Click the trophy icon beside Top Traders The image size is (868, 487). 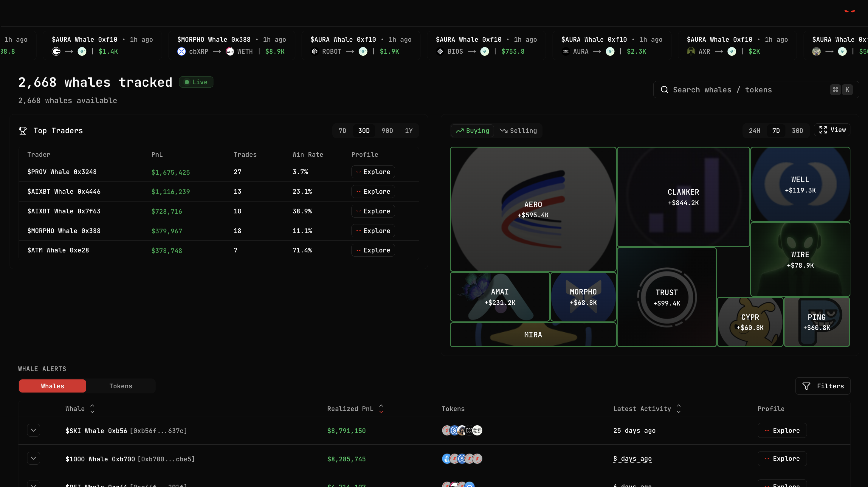(x=23, y=131)
